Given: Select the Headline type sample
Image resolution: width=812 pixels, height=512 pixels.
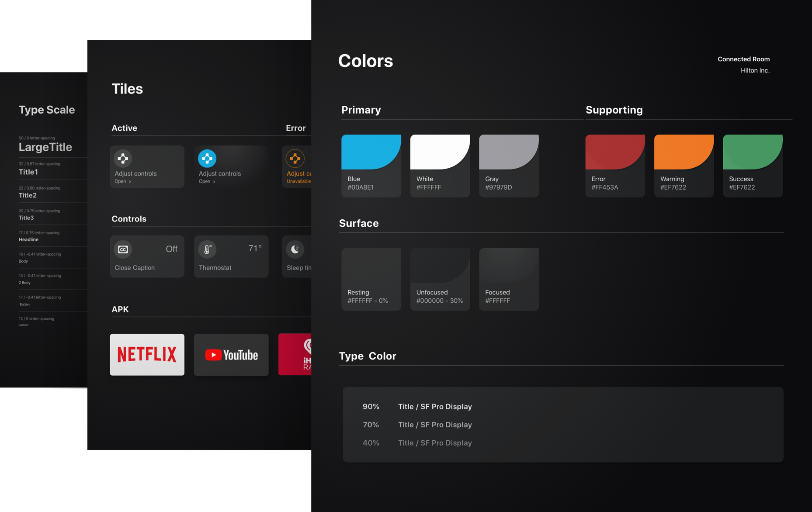Looking at the screenshot, I should (x=28, y=239).
